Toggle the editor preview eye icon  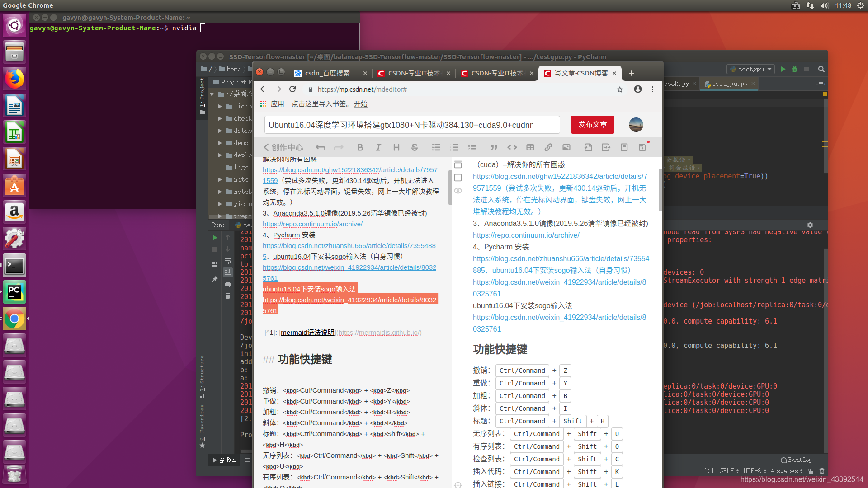coord(458,191)
